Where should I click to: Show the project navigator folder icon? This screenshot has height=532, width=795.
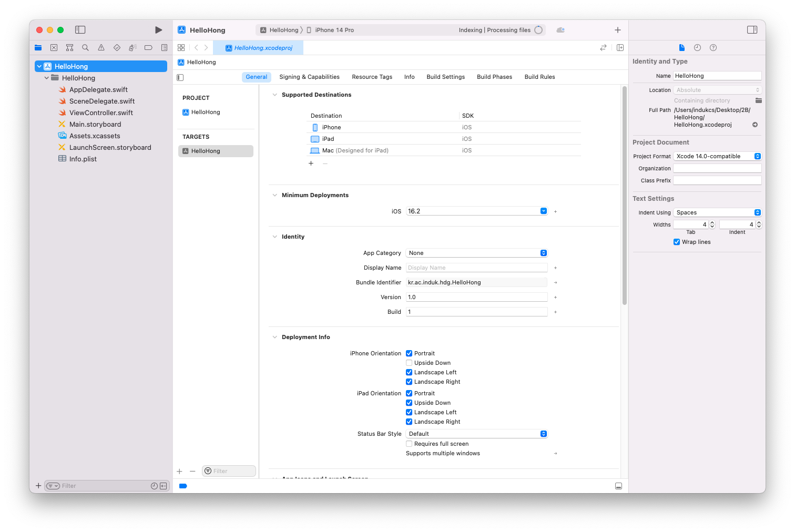tap(38, 48)
